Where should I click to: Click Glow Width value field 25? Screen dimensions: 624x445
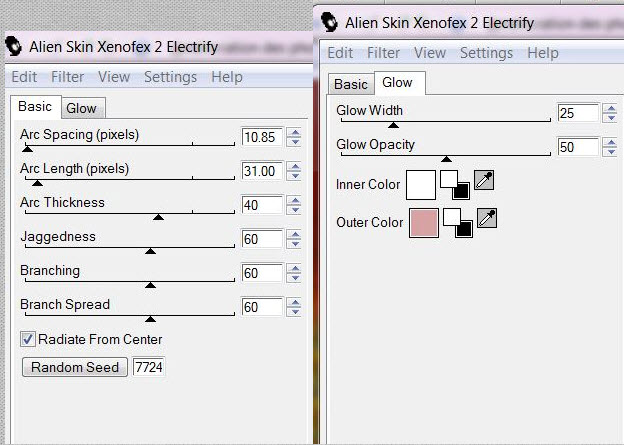(578, 113)
